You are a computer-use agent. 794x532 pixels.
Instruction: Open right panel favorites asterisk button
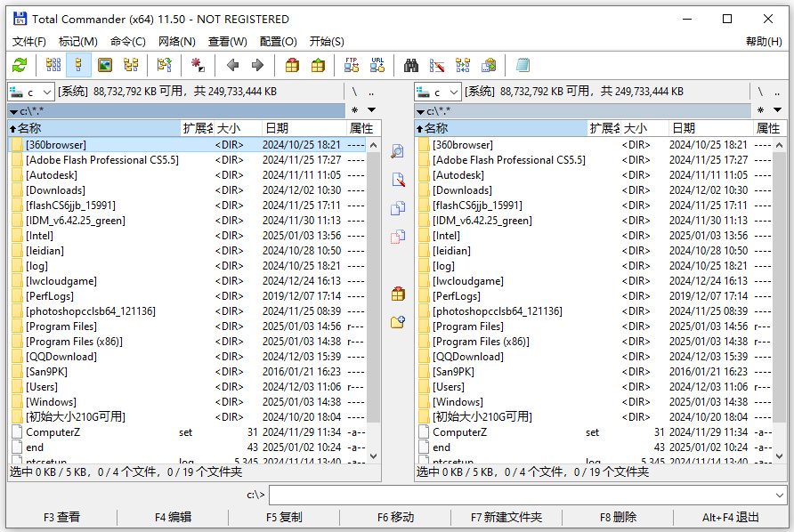point(760,109)
